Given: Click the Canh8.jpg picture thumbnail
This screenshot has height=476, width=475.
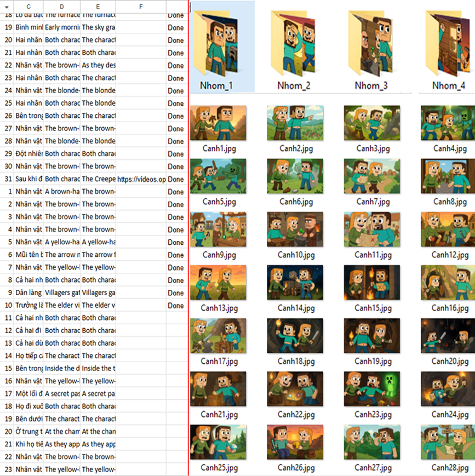Looking at the screenshot, I should pos(448,176).
